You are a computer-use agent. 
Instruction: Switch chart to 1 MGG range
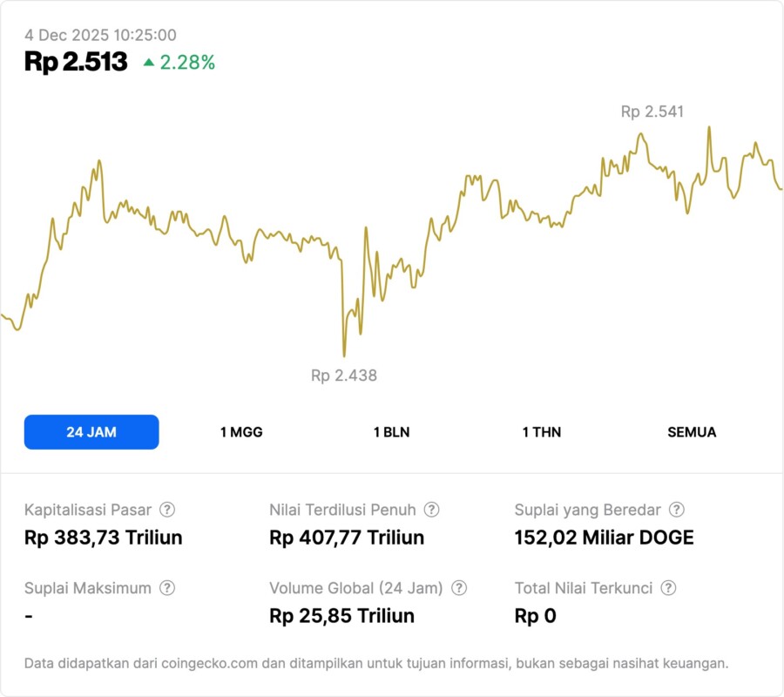(x=241, y=432)
